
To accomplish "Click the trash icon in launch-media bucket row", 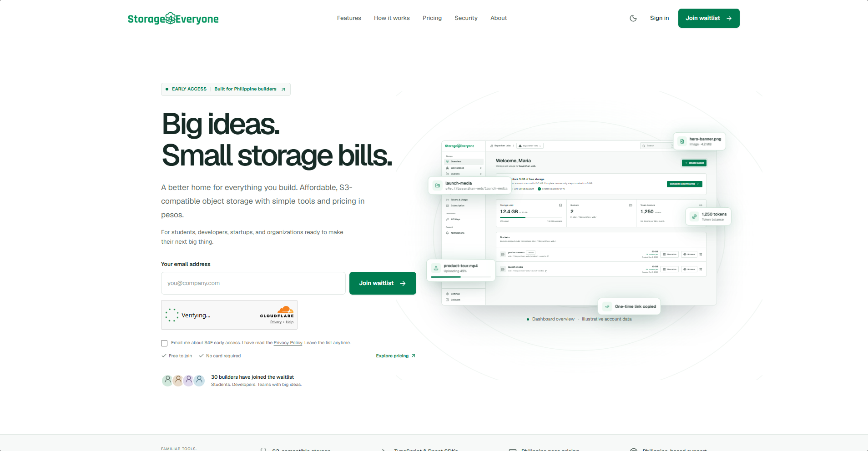I will click(x=701, y=270).
